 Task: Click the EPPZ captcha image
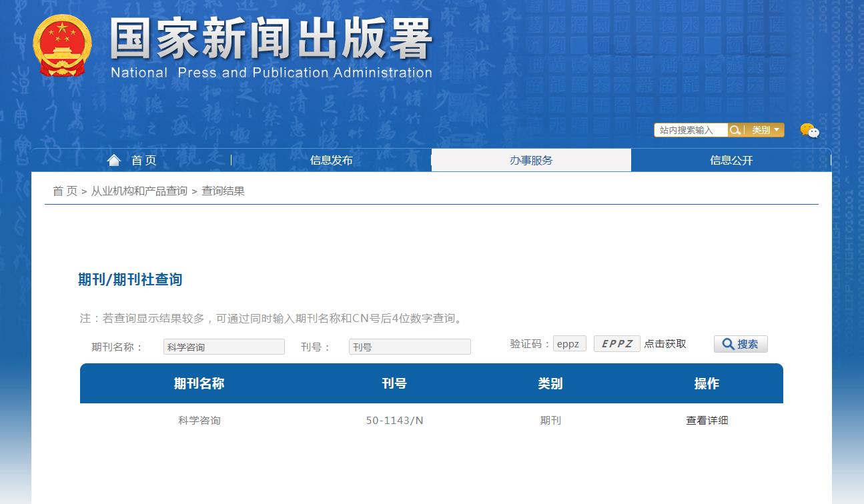pos(616,343)
